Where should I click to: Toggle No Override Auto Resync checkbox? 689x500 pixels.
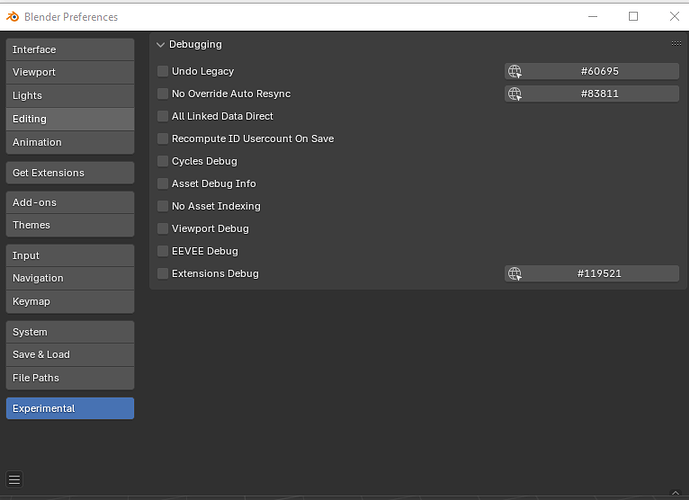click(163, 94)
